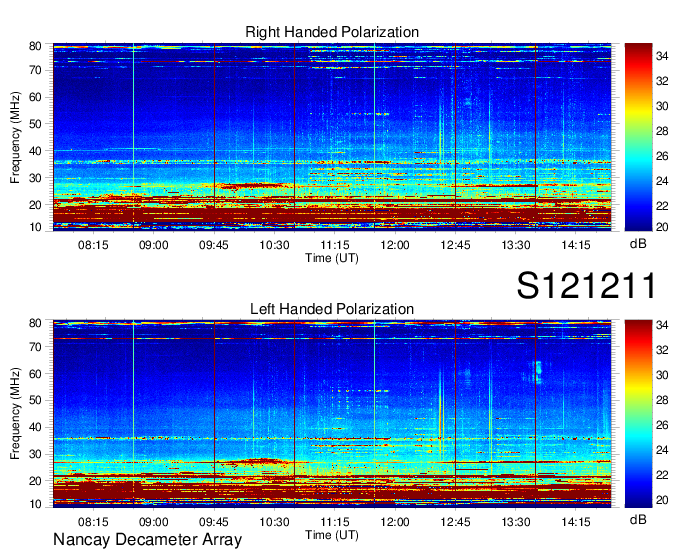Click the top plot's Time (UT) label
Viewport: 680px width, 552px height.
tap(332, 258)
